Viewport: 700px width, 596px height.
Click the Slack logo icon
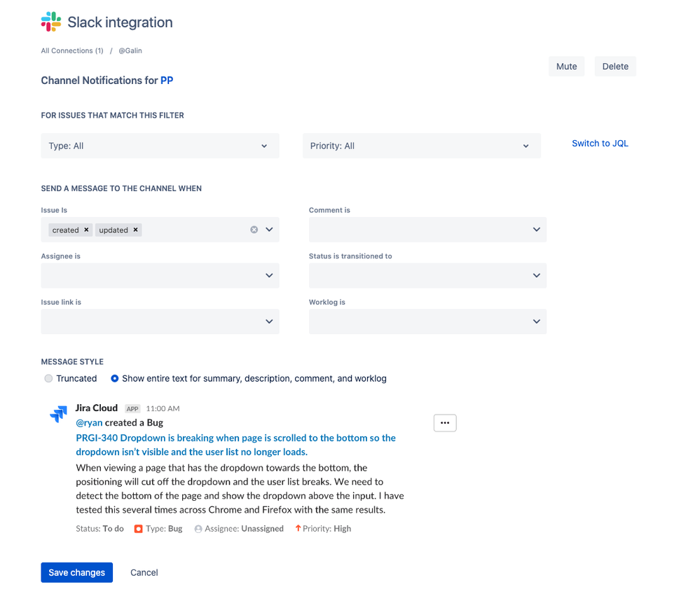[51, 22]
